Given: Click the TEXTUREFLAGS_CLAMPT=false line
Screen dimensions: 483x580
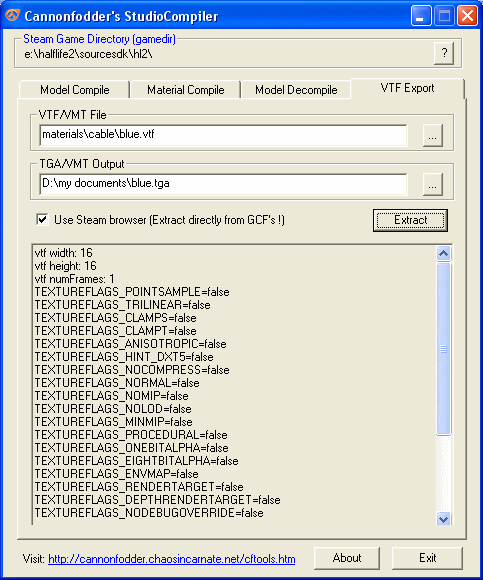Looking at the screenshot, I should [x=115, y=331].
